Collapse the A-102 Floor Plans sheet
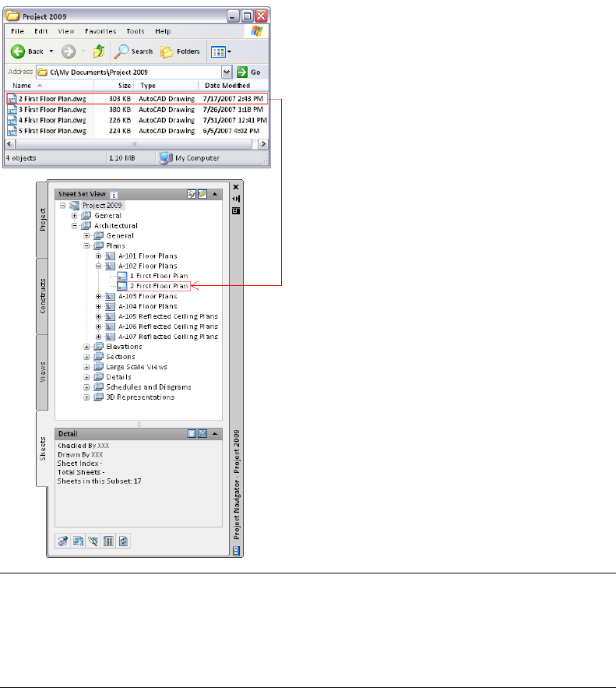 (x=98, y=266)
